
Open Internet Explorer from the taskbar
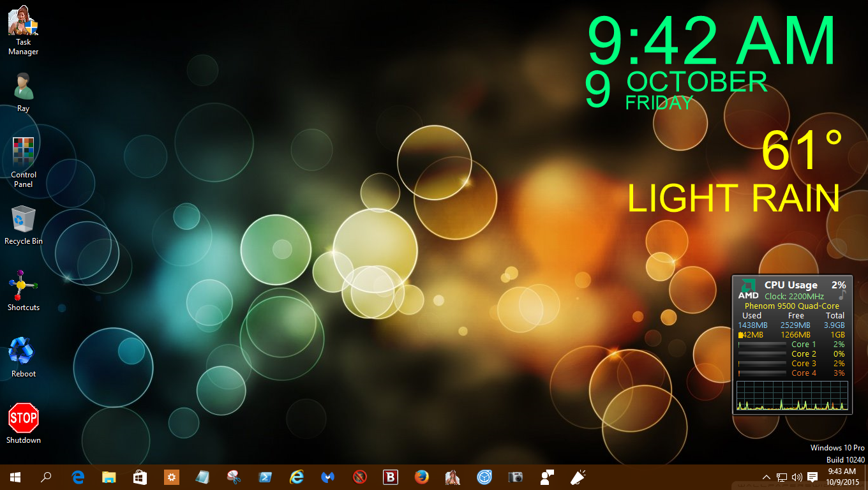(x=296, y=477)
